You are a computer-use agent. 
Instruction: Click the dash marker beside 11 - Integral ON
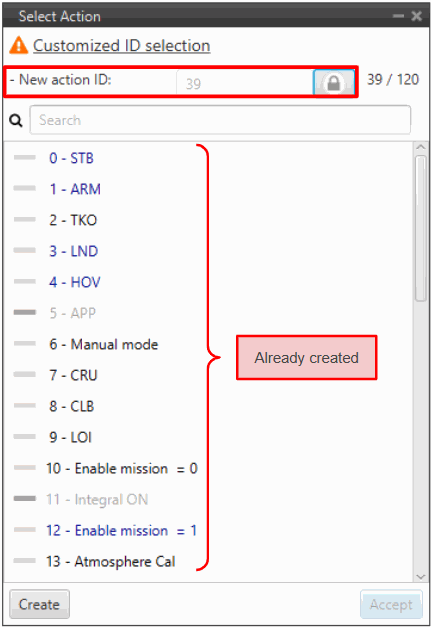pyautogui.click(x=25, y=499)
